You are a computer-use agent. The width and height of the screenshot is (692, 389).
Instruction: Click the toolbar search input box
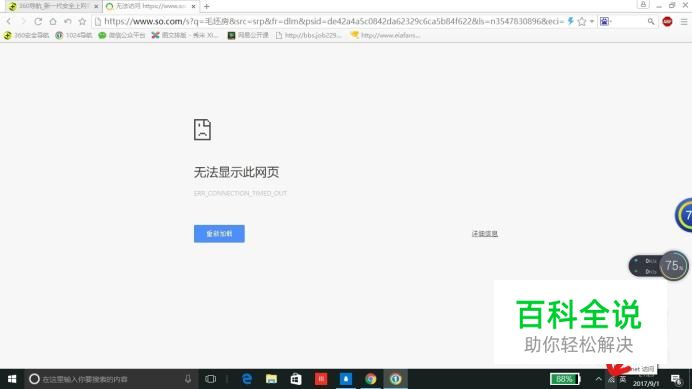coord(629,21)
